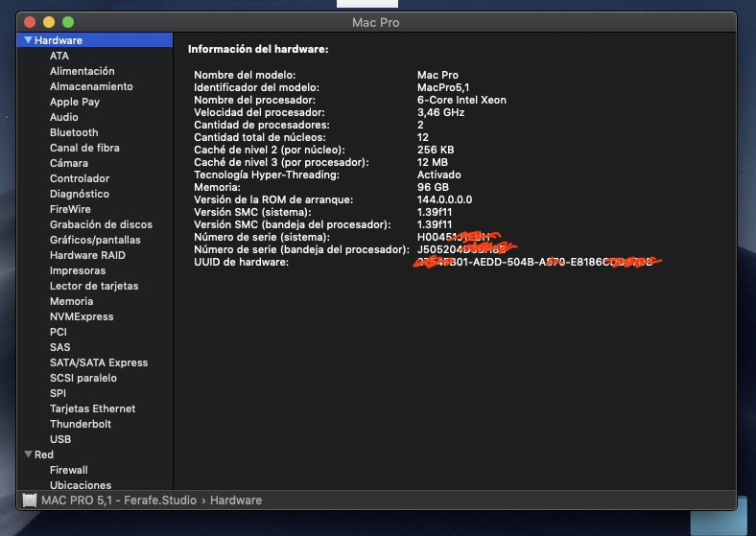Select FireWire in sidebar
This screenshot has height=536, width=756.
[x=70, y=209]
